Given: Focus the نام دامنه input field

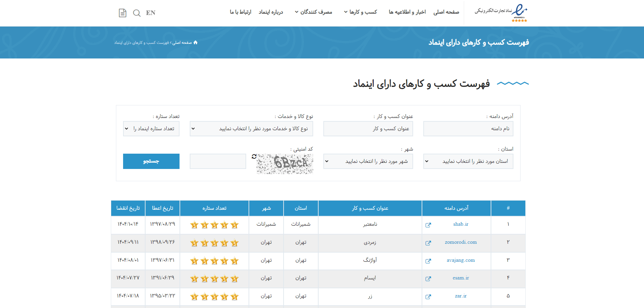Looking at the screenshot, I should [x=468, y=129].
